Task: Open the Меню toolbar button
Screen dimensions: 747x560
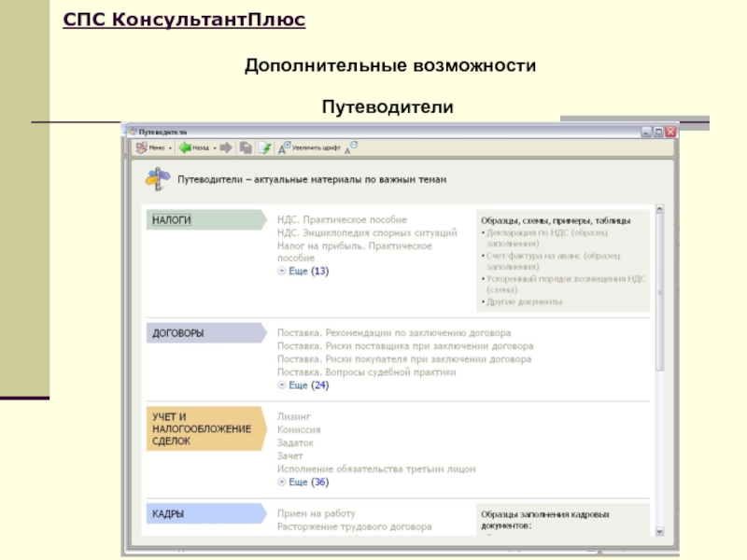Action: [150, 147]
